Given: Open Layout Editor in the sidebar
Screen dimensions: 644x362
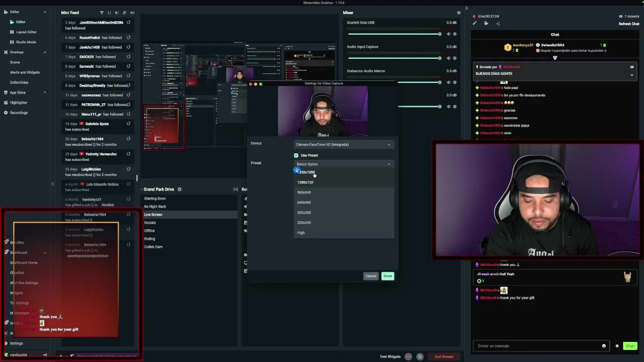Looking at the screenshot, I should (x=26, y=32).
